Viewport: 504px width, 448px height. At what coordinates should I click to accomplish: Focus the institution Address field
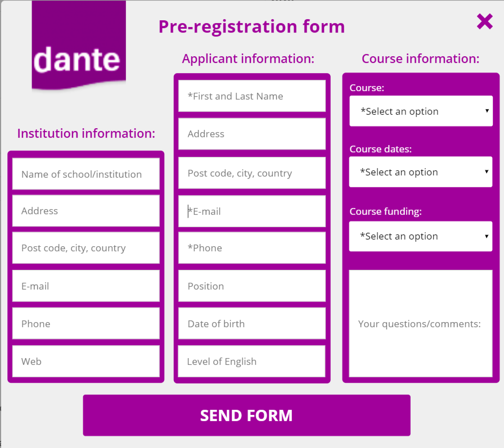point(86,211)
